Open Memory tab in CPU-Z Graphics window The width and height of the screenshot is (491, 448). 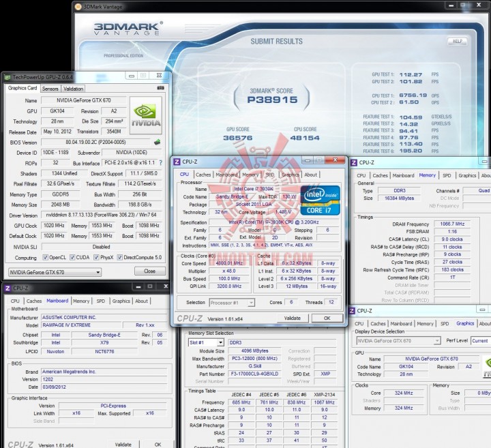425,324
